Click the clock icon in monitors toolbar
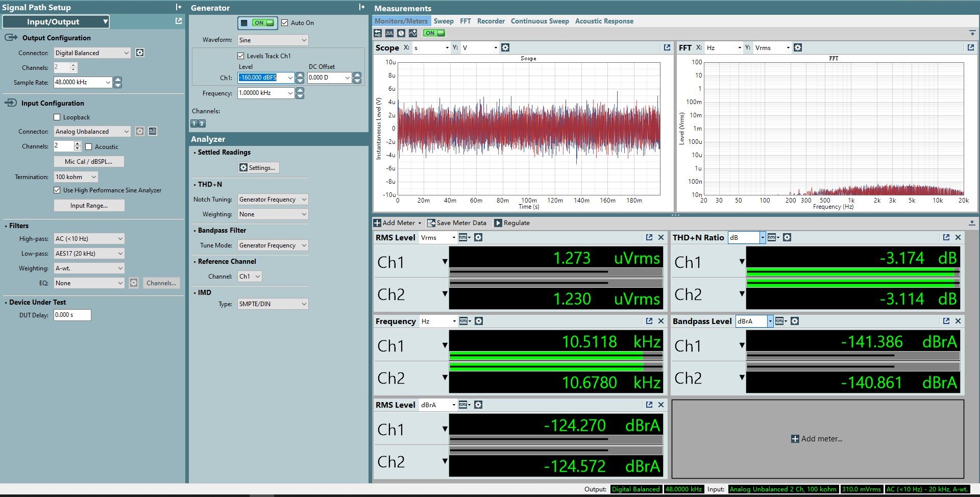This screenshot has width=980, height=497. [x=401, y=33]
